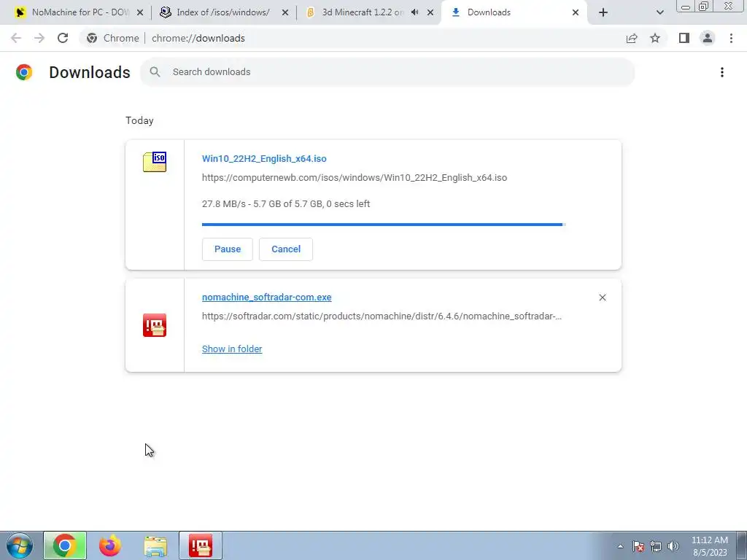Viewport: 747px width, 560px height.
Task: Show hidden system tray icons
Action: [x=620, y=546]
